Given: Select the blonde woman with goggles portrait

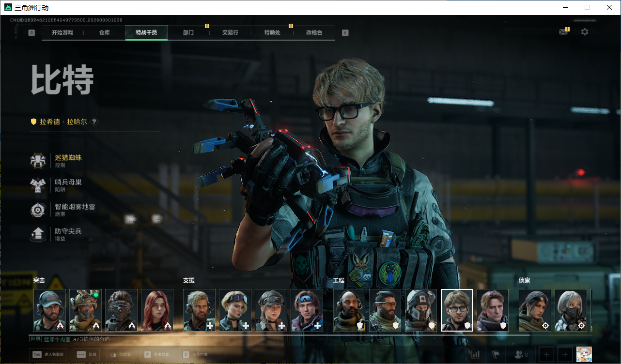Looking at the screenshot, I should pos(235,310).
